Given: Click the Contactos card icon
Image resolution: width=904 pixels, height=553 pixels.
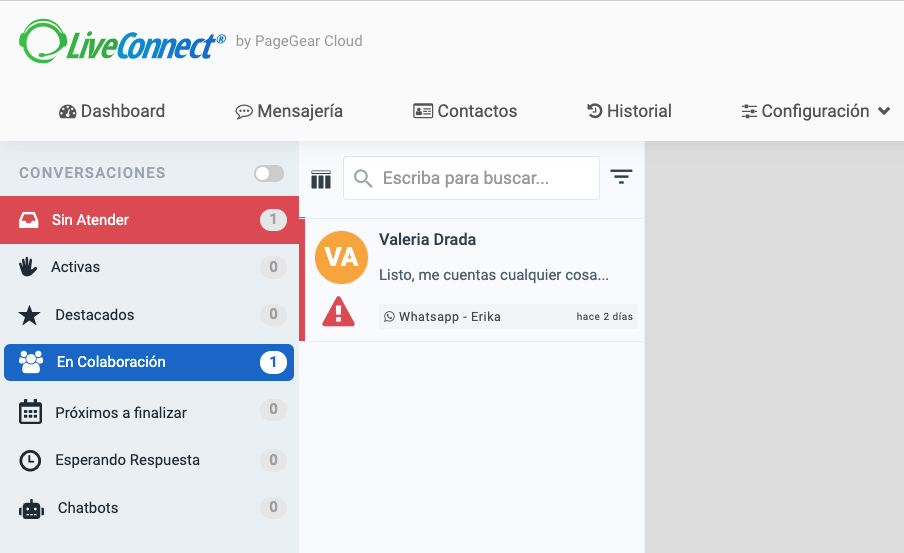Looking at the screenshot, I should point(423,111).
